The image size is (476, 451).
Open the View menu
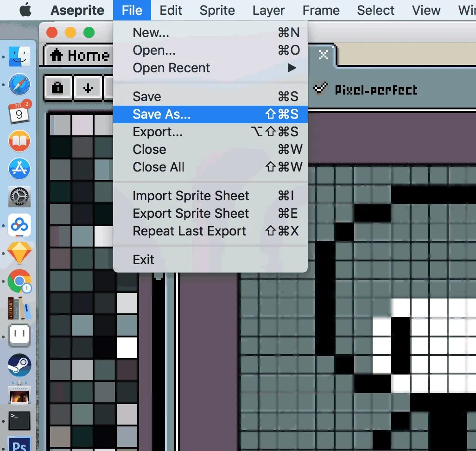click(x=426, y=10)
